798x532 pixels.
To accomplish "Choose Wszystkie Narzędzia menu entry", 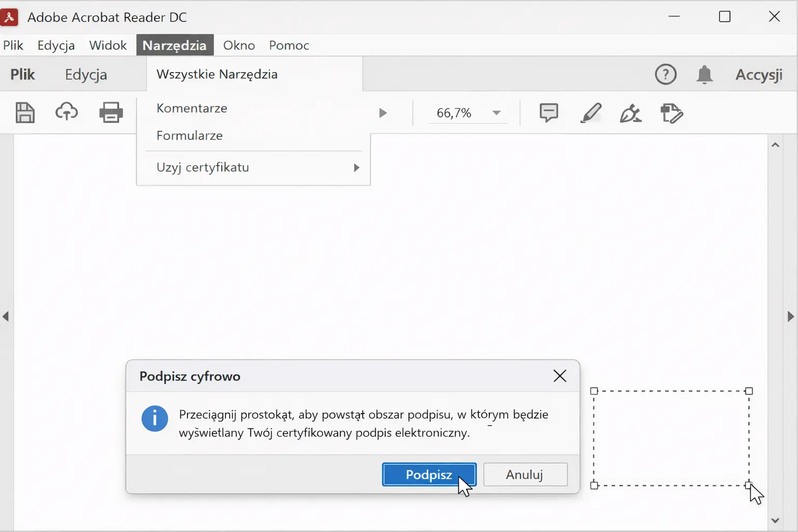I will 217,74.
